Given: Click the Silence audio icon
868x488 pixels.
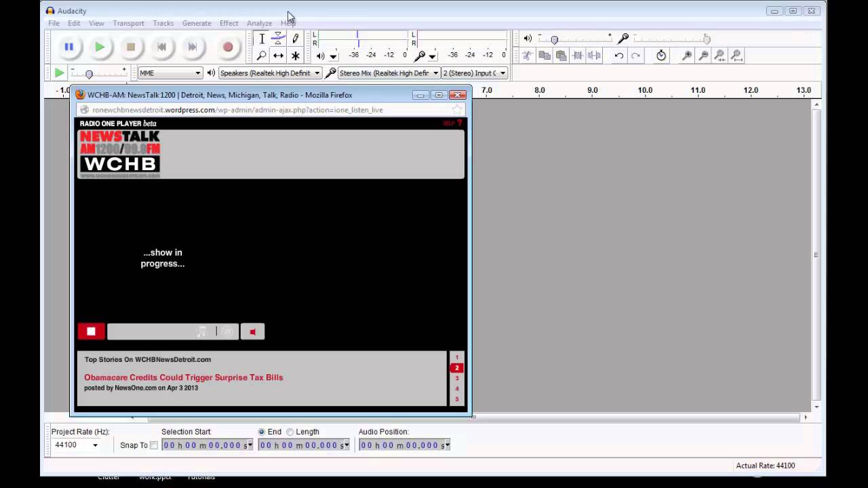Looking at the screenshot, I should tap(594, 56).
